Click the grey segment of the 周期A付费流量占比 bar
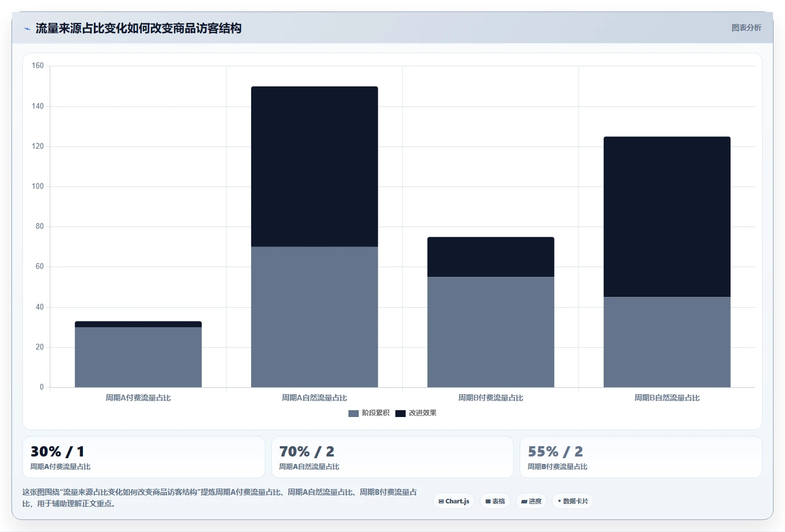The image size is (785, 532). (x=138, y=357)
